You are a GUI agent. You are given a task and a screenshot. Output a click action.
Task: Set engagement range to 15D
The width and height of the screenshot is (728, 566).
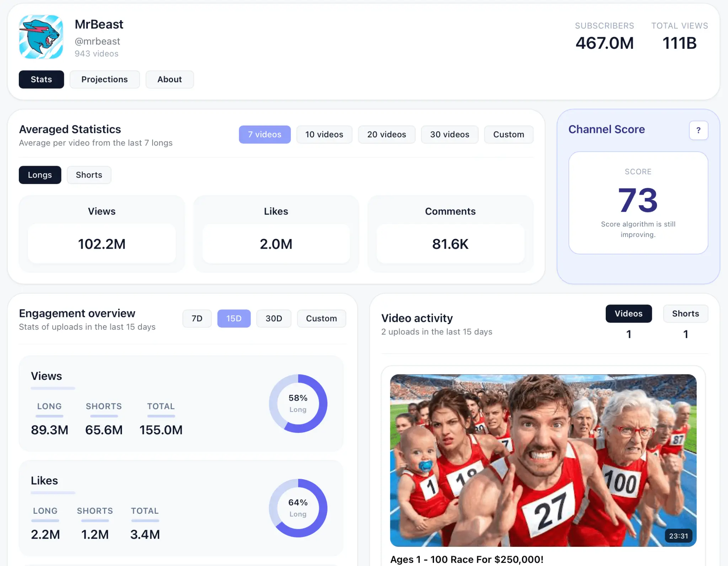[x=234, y=318]
